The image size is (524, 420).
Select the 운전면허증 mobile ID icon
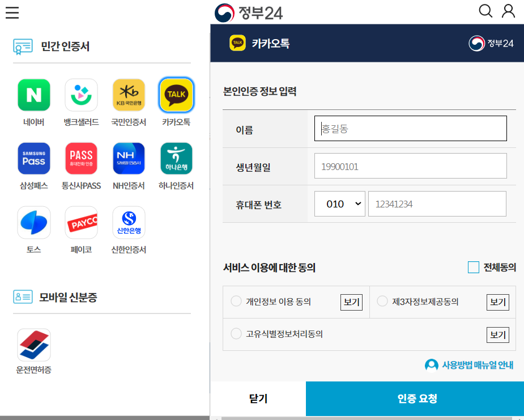tap(34, 345)
